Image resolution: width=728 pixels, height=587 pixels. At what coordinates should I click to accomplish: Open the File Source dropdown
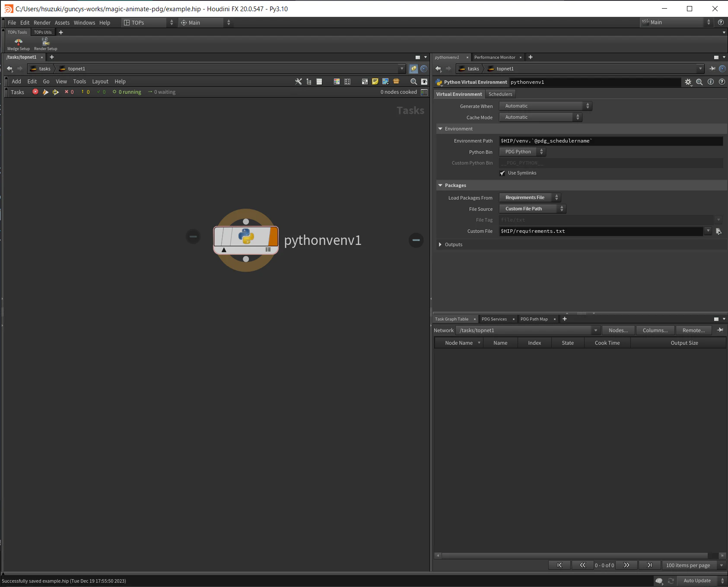pyautogui.click(x=533, y=209)
